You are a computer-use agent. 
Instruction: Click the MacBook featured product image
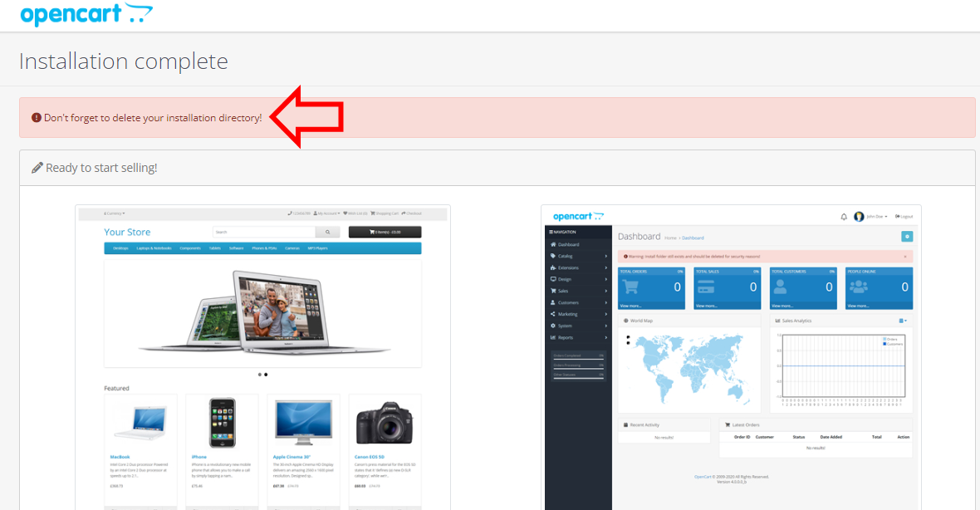pos(140,423)
